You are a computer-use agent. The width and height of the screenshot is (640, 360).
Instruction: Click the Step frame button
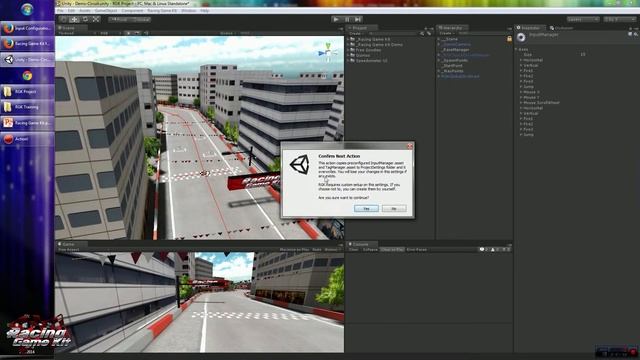[358, 19]
